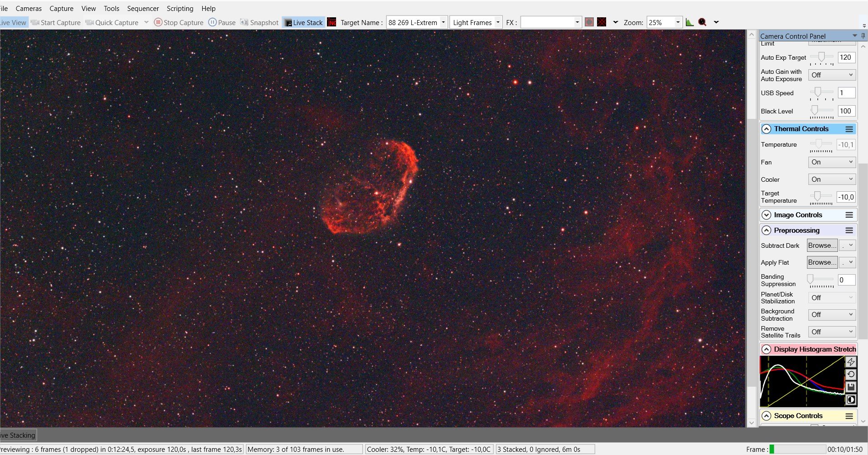Open the Scope Controls hamburger menu

[x=849, y=416]
